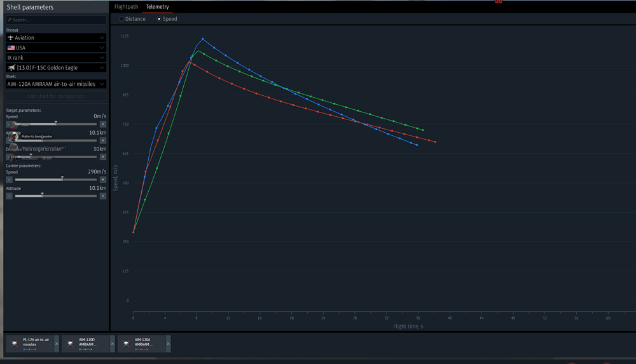Open the Aviation threat dropdown
This screenshot has width=636, height=364.
click(56, 37)
